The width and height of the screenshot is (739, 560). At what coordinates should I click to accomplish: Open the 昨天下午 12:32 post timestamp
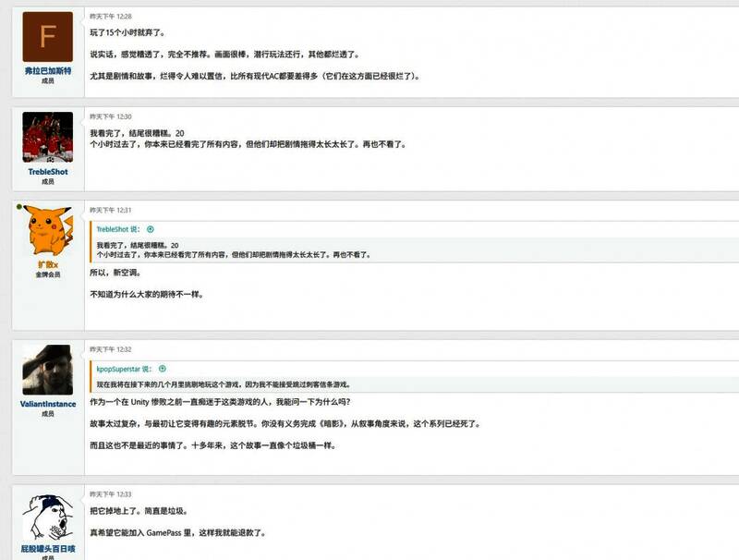tap(111, 349)
